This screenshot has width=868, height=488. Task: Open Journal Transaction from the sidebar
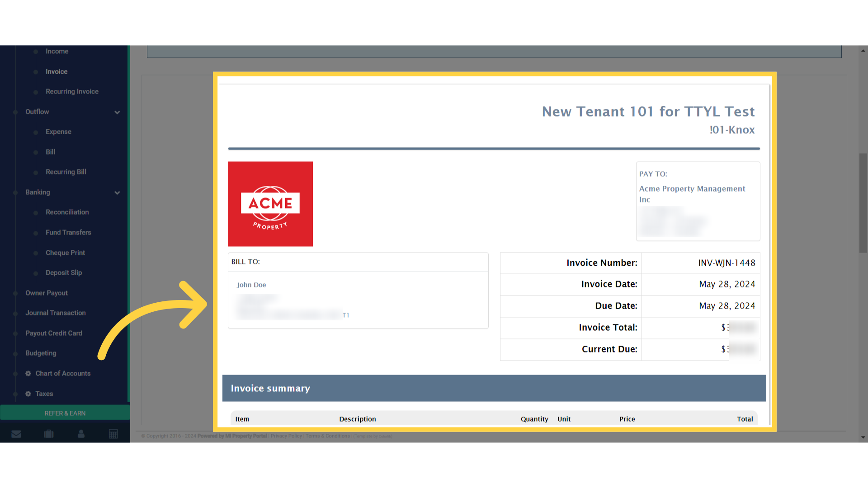click(x=55, y=313)
